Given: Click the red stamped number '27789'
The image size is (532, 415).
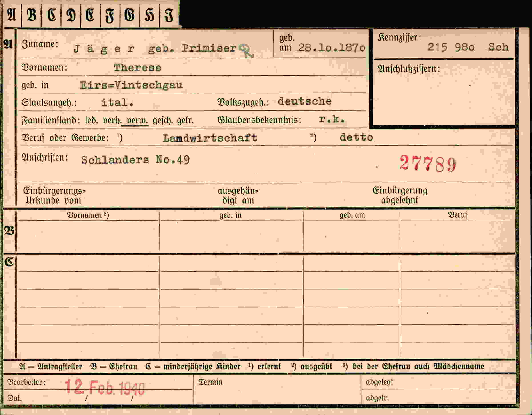Looking at the screenshot, I should (x=428, y=164).
